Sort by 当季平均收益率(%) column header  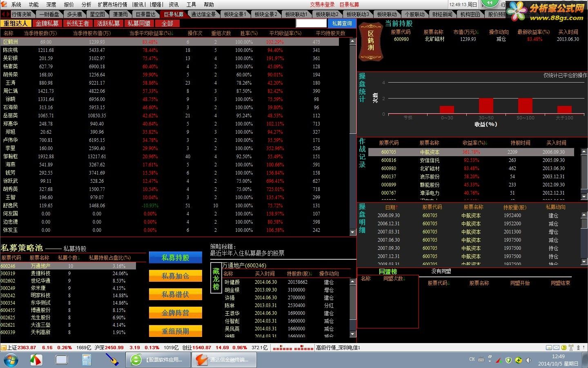coord(151,33)
